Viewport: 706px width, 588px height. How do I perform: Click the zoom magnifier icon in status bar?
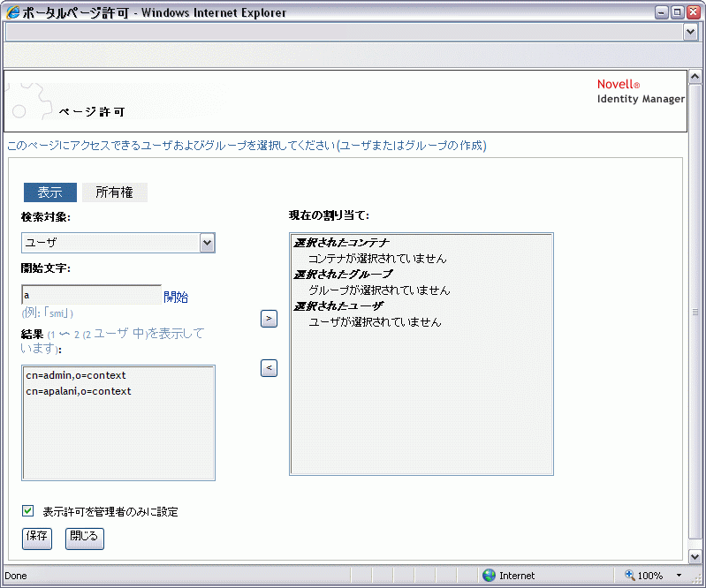pyautogui.click(x=629, y=575)
